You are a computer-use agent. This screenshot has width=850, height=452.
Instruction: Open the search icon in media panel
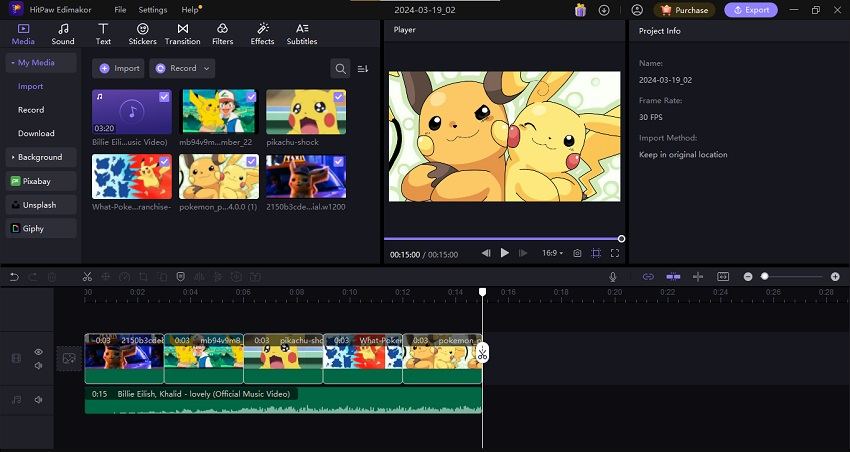coord(341,68)
